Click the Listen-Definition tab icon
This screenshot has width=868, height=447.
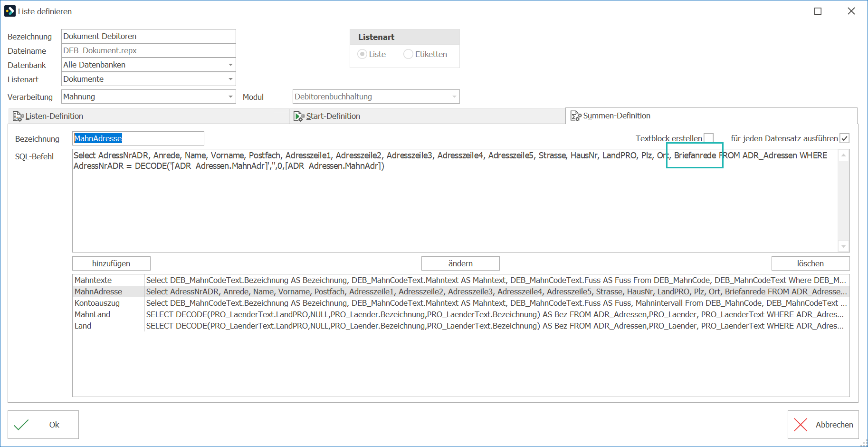(18, 116)
